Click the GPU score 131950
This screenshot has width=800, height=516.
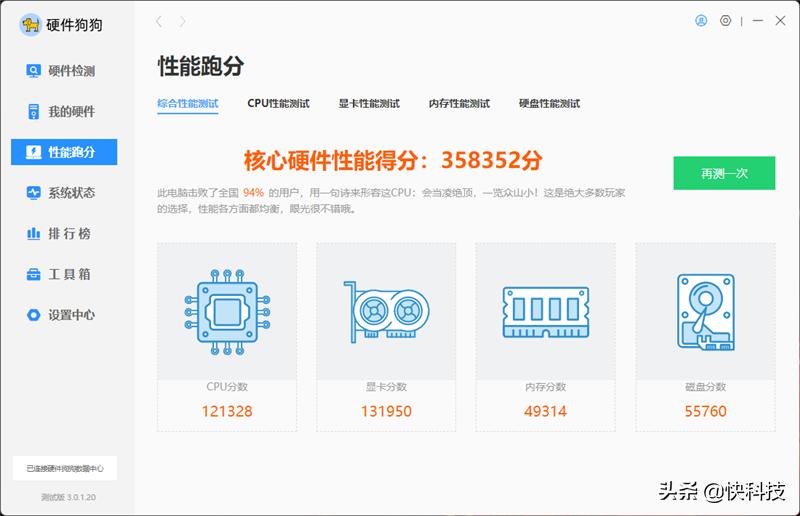[x=386, y=411]
